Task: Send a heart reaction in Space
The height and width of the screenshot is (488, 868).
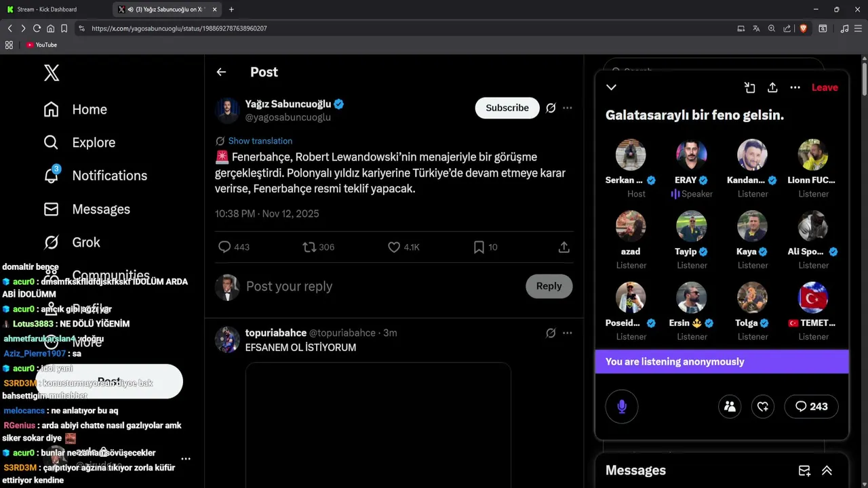Action: coord(763,407)
